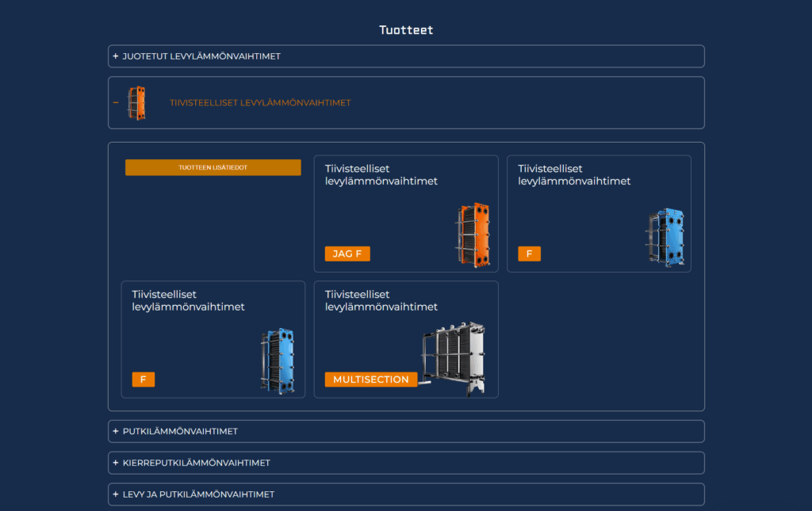This screenshot has width=812, height=511.
Task: Open the MULTISECTION badge
Action: pos(371,379)
